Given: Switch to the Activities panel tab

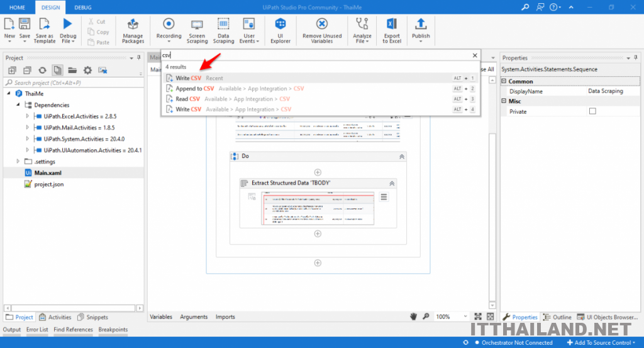Looking at the screenshot, I should 55,317.
